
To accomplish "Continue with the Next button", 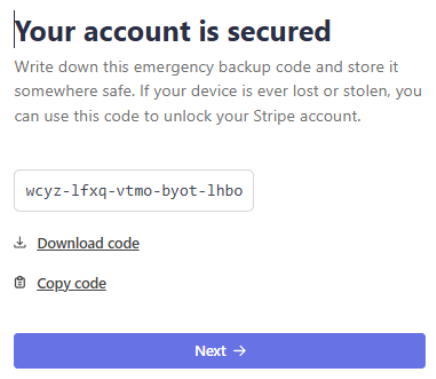I will [219, 351].
